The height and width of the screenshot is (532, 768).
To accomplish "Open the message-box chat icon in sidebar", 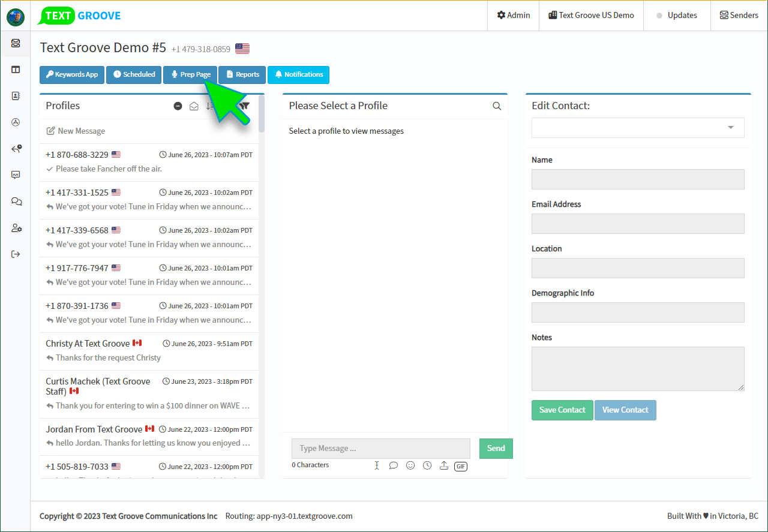I will tap(16, 175).
